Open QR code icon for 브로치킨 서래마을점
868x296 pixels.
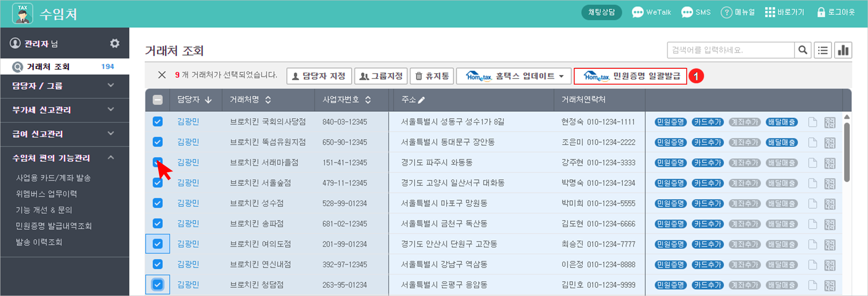(830, 163)
